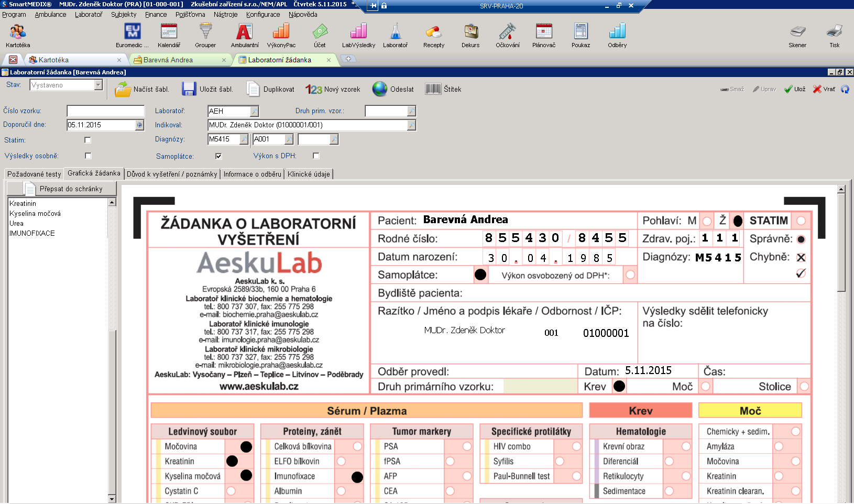Image resolution: width=854 pixels, height=504 pixels.
Task: Open Klinické údaje tab
Action: (309, 174)
